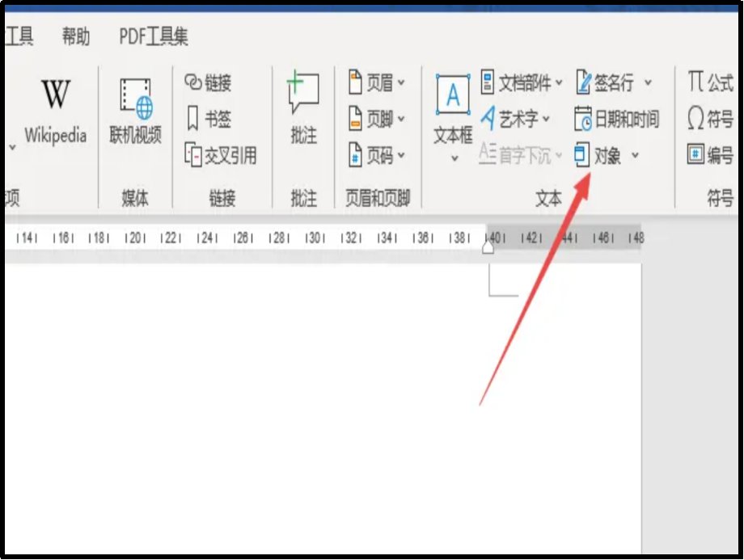Open the 对象 object dropdown arrow
744x560 pixels.
636,157
